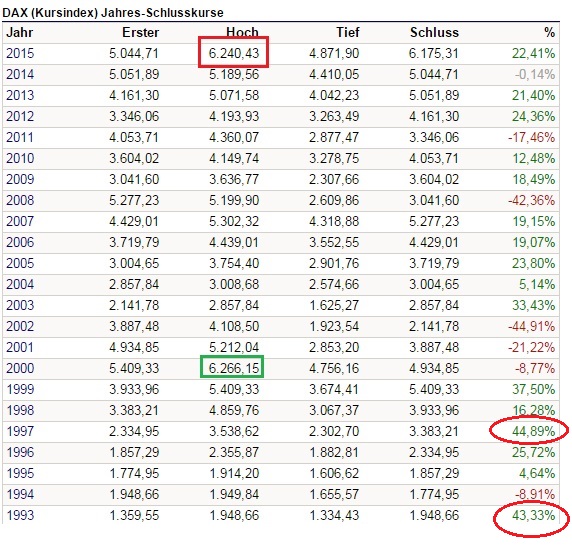Click the year 2007 label

(20, 221)
